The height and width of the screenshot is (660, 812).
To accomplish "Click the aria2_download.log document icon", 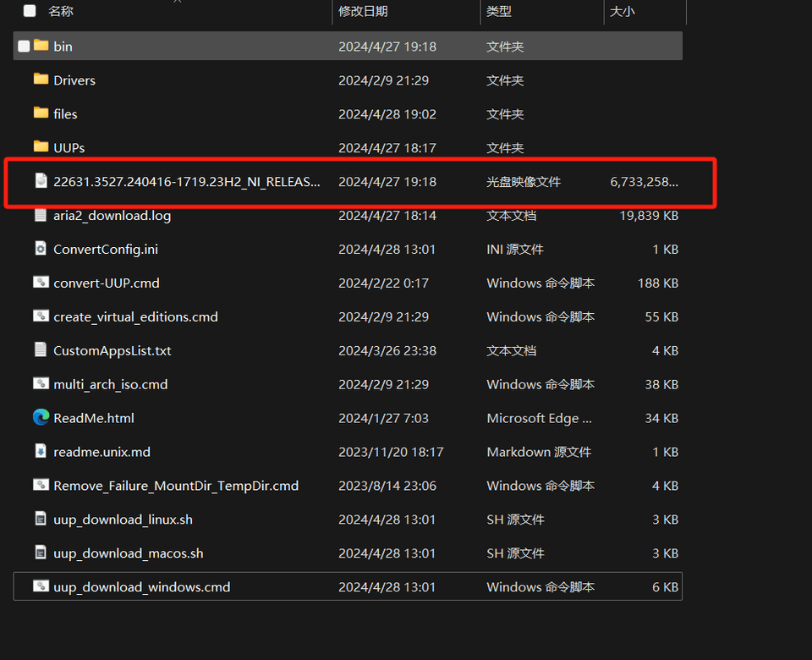I will pos(41,215).
